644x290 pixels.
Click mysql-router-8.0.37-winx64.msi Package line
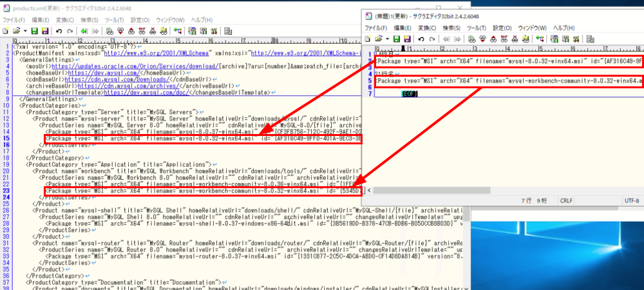(254, 256)
